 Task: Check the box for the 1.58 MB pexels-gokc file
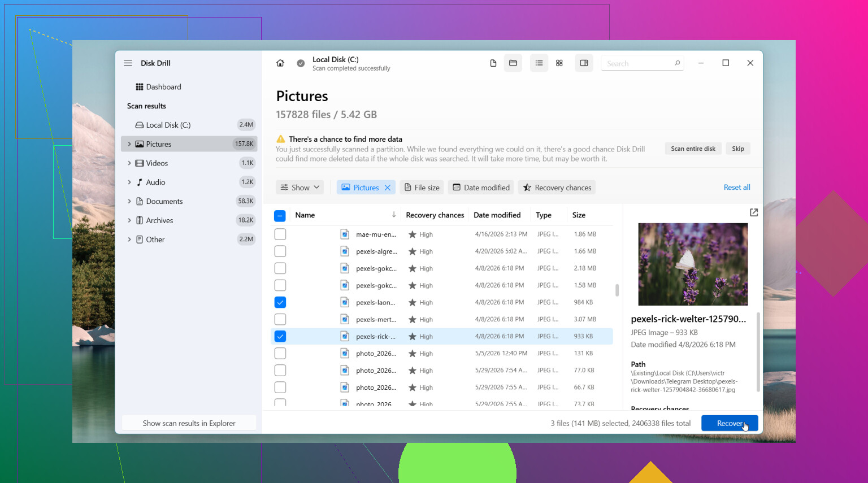tap(280, 285)
